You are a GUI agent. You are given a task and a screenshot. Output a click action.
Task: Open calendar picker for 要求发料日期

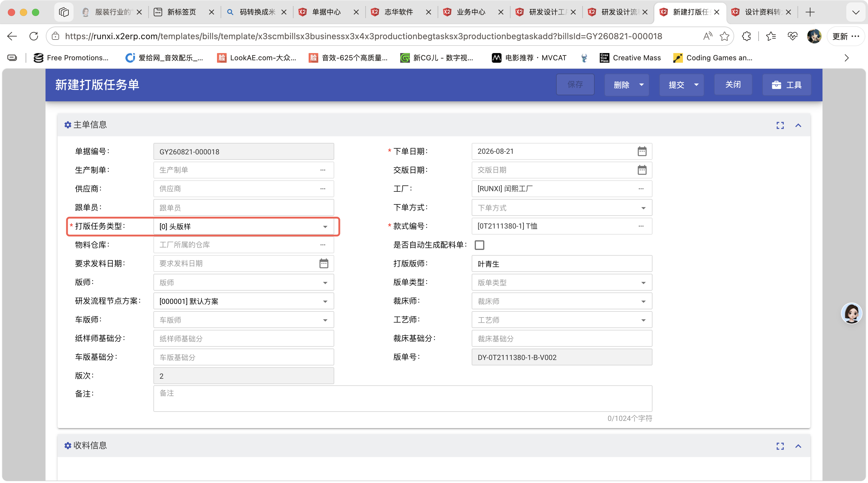(323, 263)
